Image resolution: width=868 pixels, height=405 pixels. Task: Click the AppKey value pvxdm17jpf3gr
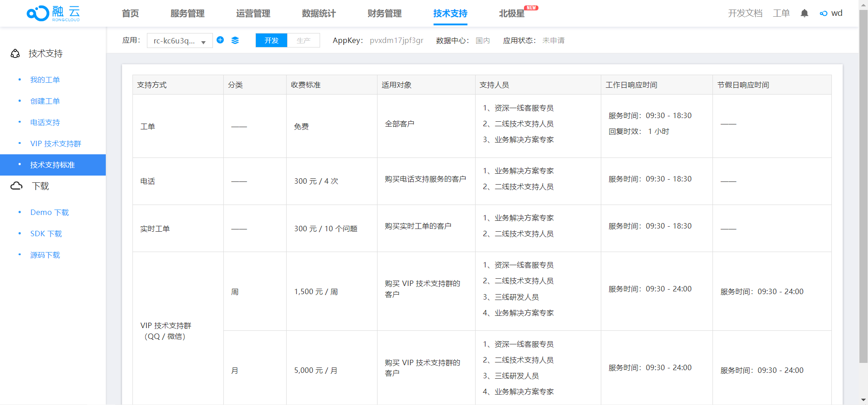coord(396,40)
